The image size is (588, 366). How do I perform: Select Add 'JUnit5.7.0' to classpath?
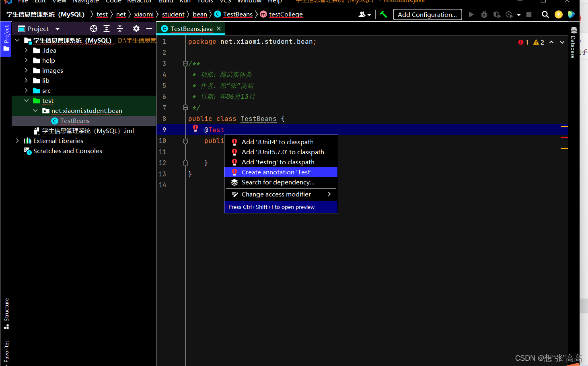coord(281,152)
